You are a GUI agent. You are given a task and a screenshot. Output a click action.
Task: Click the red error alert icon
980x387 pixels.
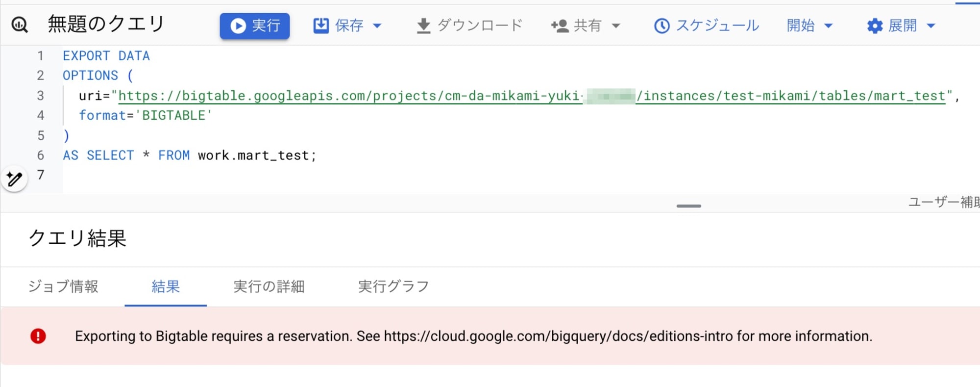click(x=38, y=336)
